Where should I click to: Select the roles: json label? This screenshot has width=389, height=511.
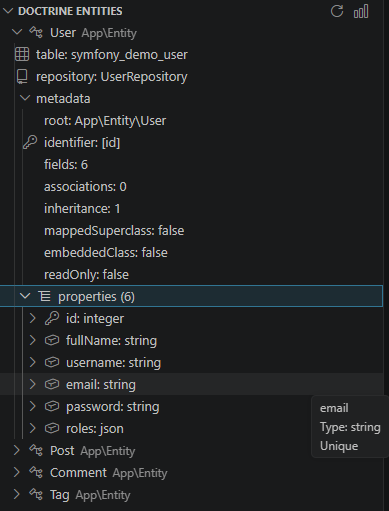tap(95, 429)
